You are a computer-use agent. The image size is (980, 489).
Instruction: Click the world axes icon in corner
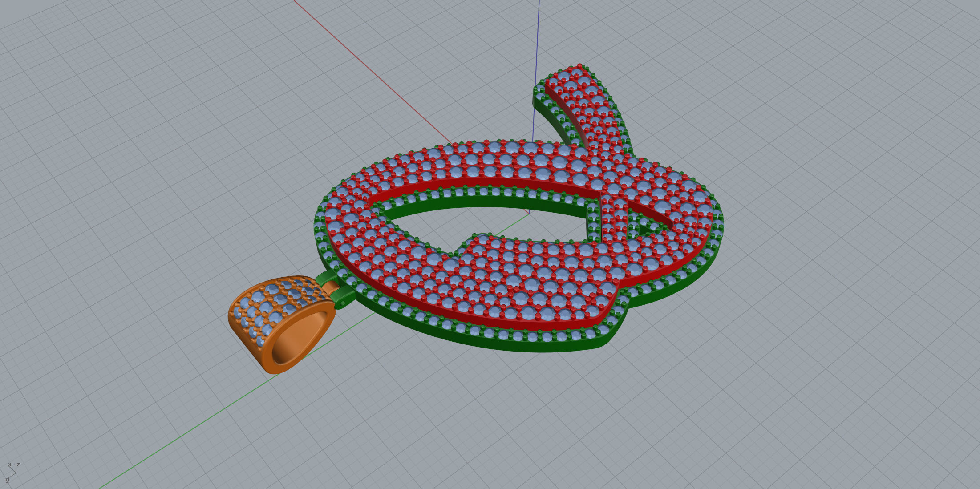click(12, 473)
